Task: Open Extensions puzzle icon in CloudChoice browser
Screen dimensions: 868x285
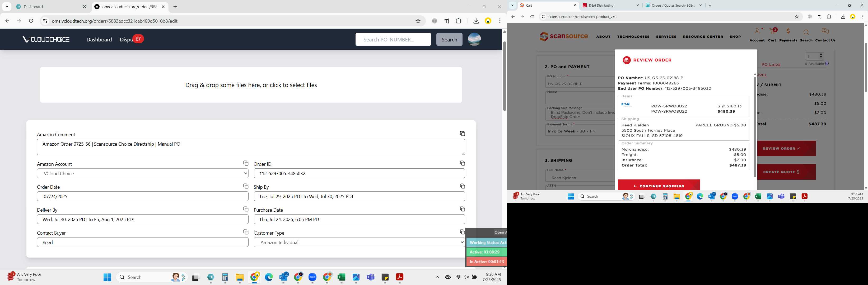Action: (x=459, y=21)
